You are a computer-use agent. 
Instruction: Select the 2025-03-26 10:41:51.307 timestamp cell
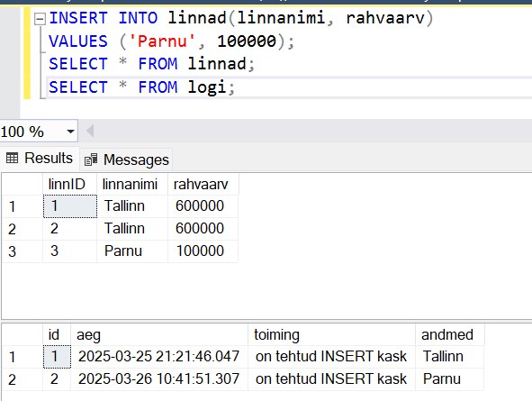[x=159, y=379]
